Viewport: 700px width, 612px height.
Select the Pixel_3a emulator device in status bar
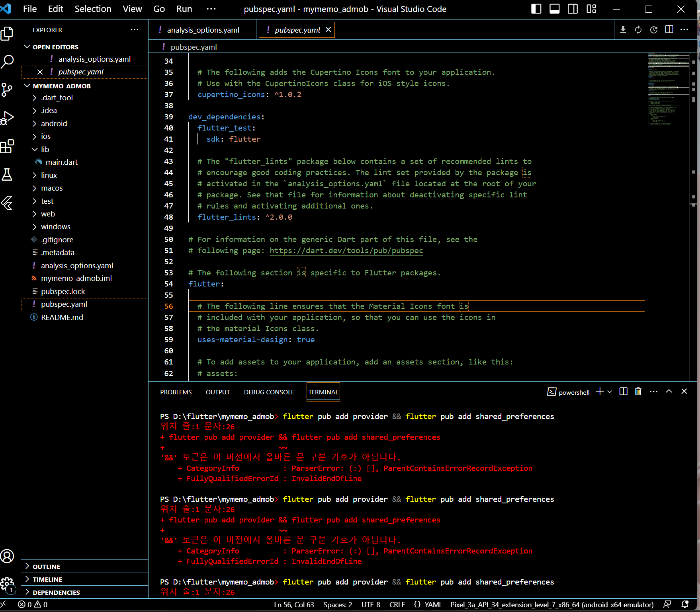coord(552,604)
